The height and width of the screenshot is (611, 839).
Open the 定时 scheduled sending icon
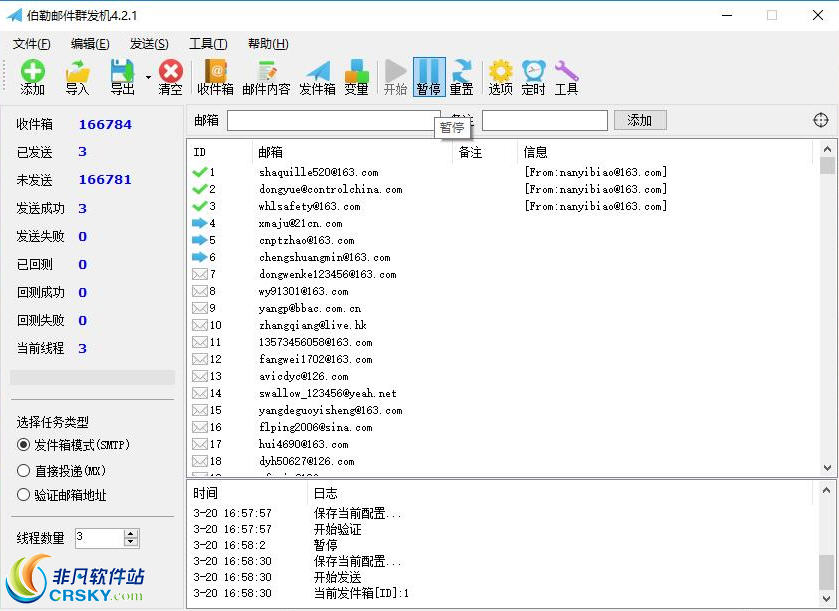pos(532,75)
